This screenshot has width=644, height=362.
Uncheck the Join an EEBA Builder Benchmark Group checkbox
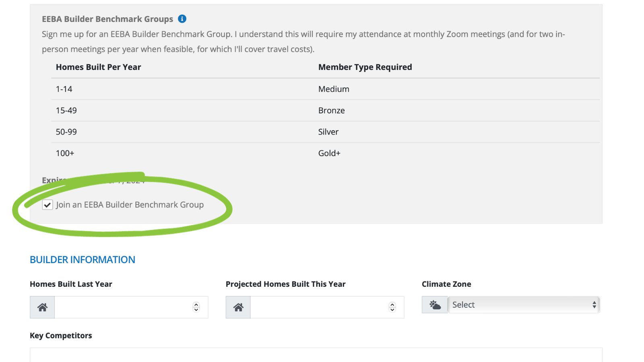47,205
